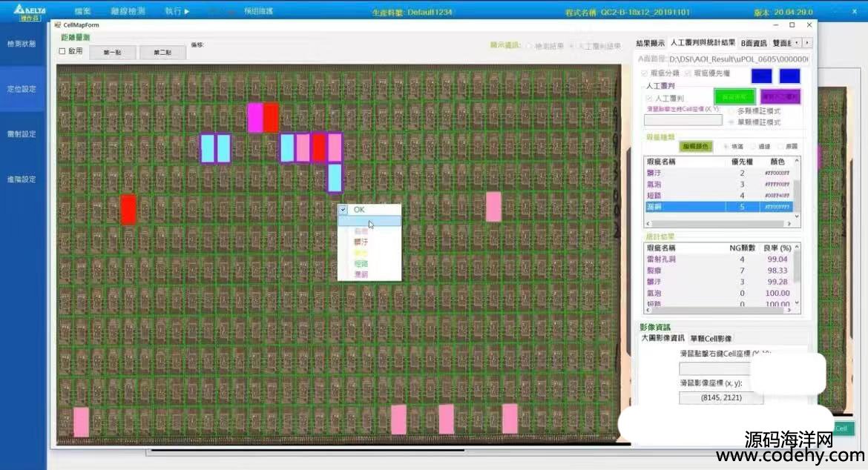Toggle the 人工覆判 checkbox

(650, 98)
